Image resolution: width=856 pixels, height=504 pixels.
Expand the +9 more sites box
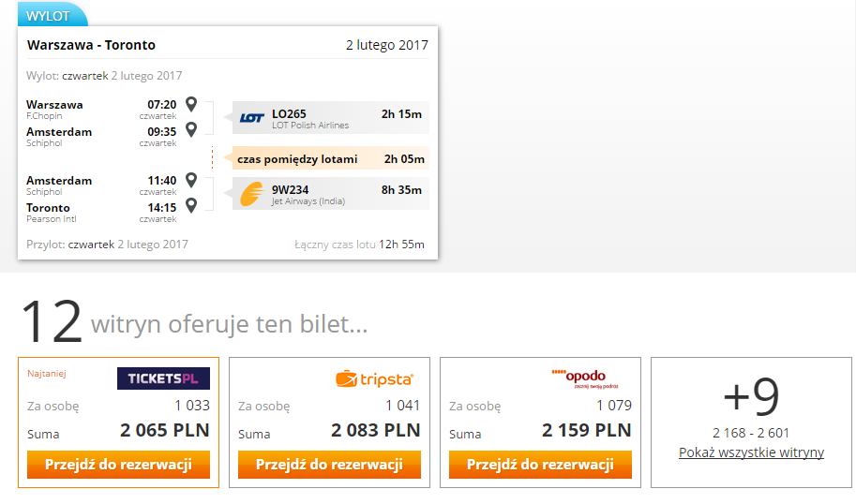[x=751, y=422]
